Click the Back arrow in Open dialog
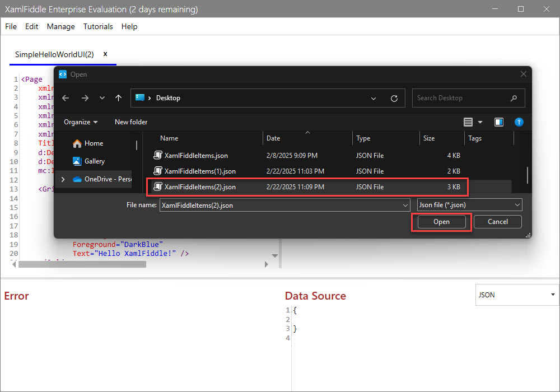The height and width of the screenshot is (392, 560). click(x=66, y=98)
